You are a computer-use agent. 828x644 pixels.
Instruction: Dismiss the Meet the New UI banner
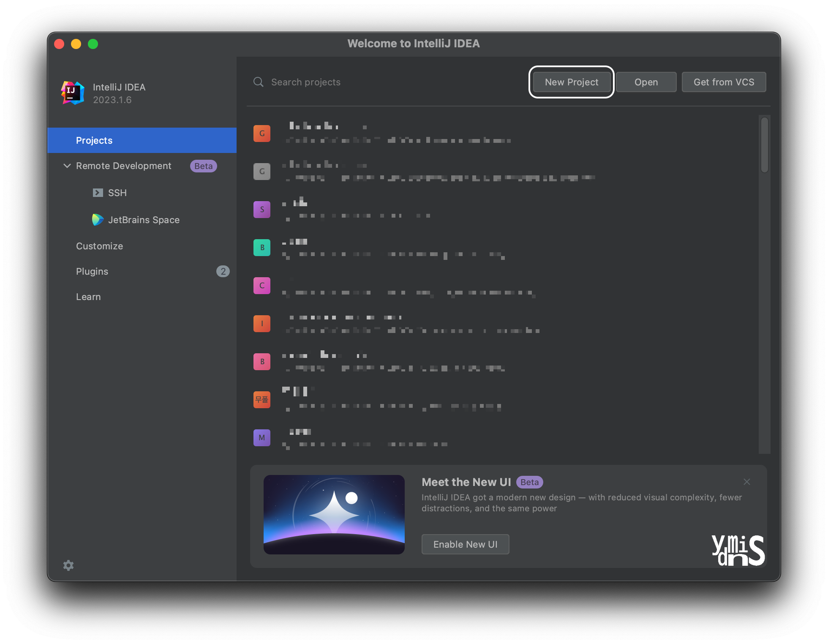coord(747,482)
